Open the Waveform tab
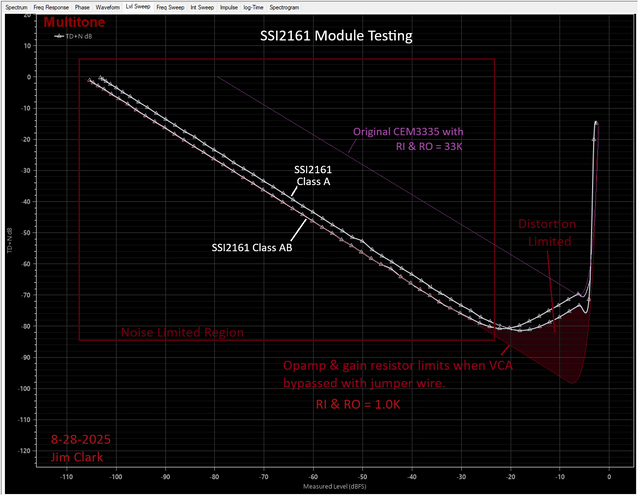 point(108,7)
